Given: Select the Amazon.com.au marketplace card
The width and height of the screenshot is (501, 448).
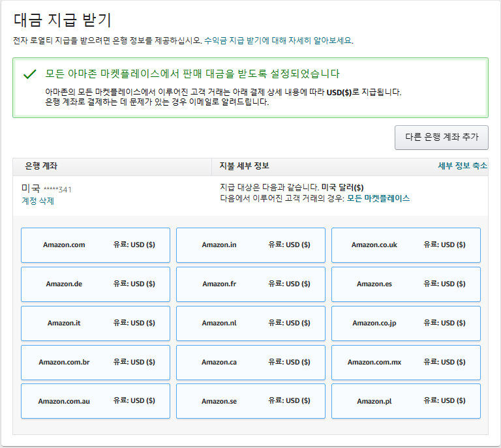Looking at the screenshot, I should click(x=95, y=401).
